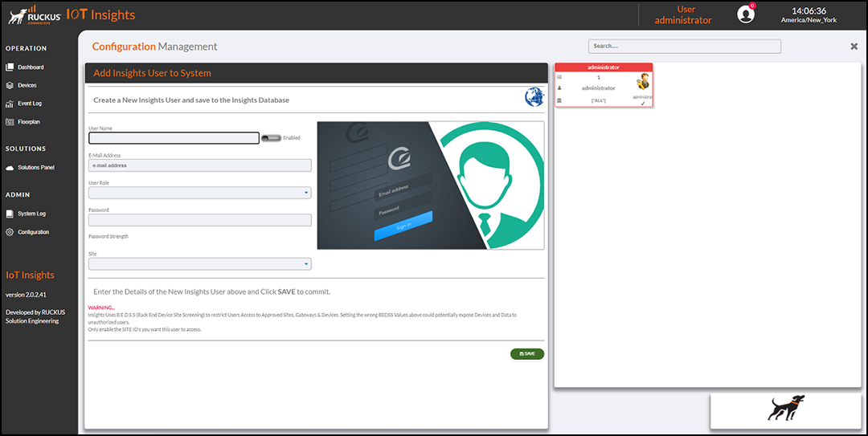Click the checkmark on administrator card
868x436 pixels.
click(643, 104)
